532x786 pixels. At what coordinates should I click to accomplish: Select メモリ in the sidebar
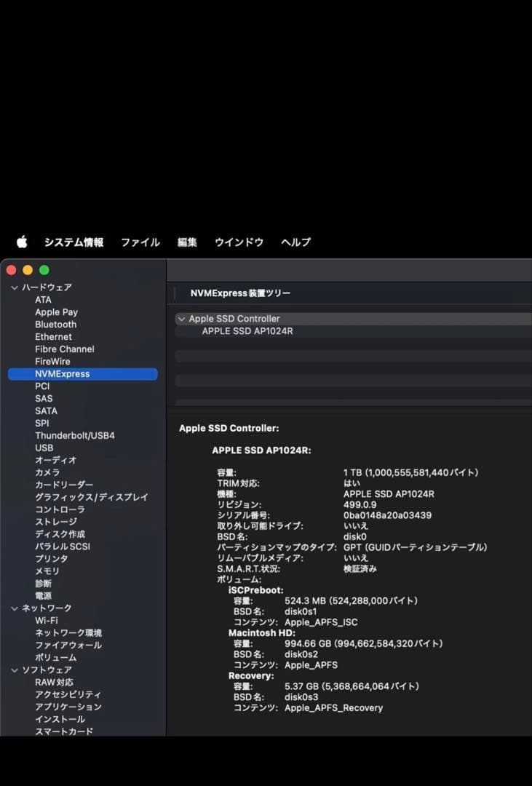coord(47,571)
